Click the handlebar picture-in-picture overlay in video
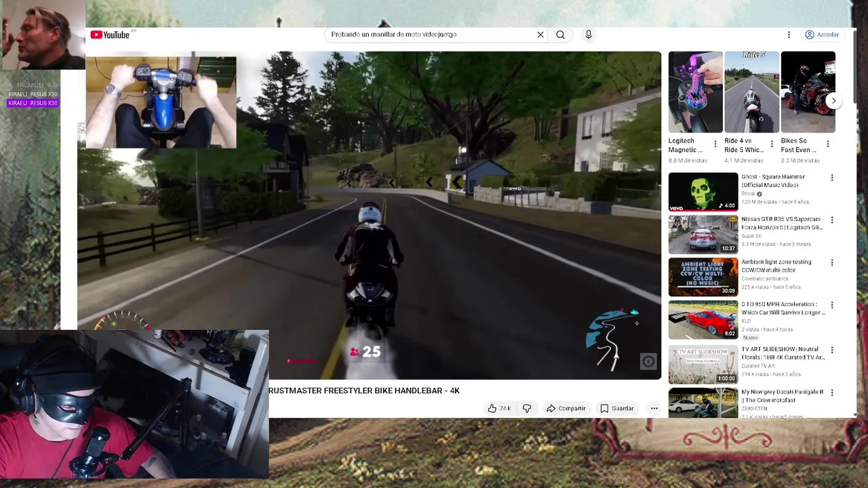Viewport: 868px width, 488px height. point(161,102)
